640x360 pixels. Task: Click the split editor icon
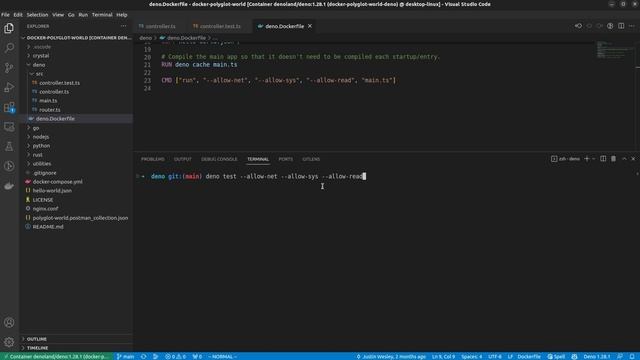click(621, 26)
